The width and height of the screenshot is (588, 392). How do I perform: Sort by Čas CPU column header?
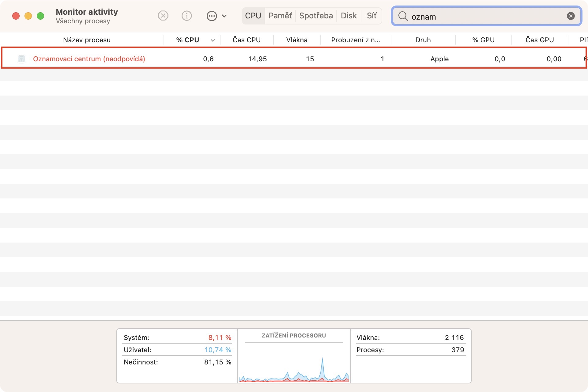click(x=247, y=40)
